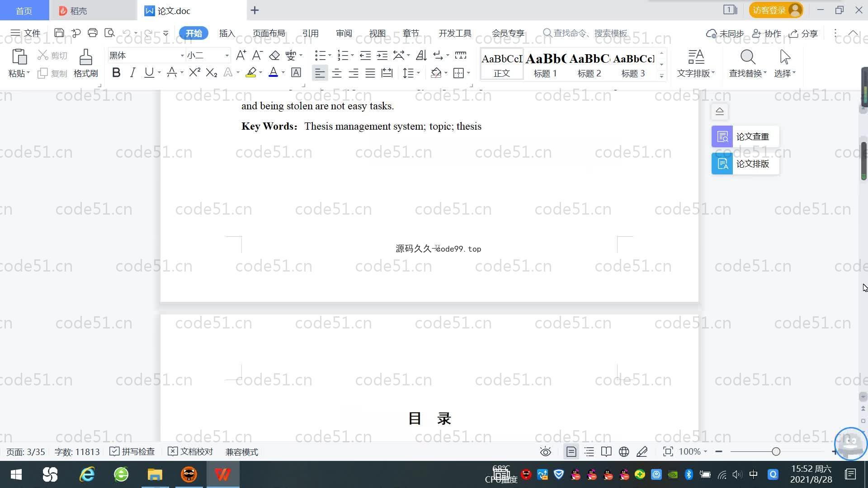Image resolution: width=868 pixels, height=488 pixels.
Task: Click the save document icon
Action: pyautogui.click(x=59, y=33)
